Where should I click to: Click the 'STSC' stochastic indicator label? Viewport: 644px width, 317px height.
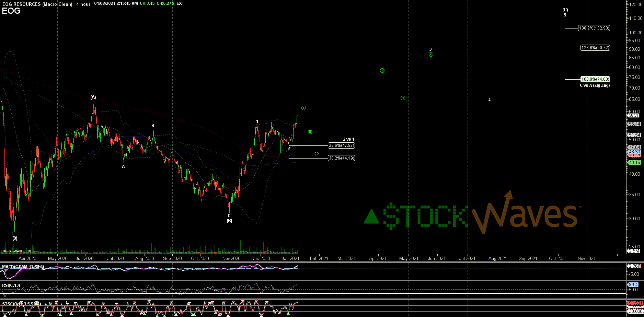click(x=22, y=304)
